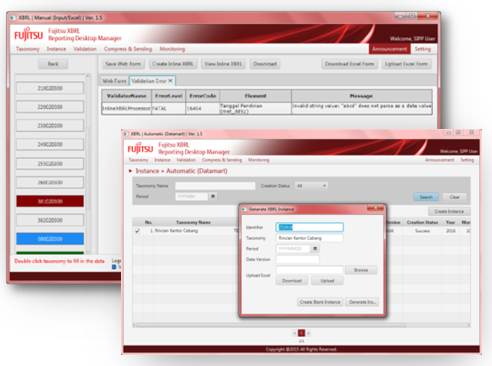The width and height of the screenshot is (492, 366).
Task: Click the Upload button in the dialog
Action: click(x=327, y=281)
